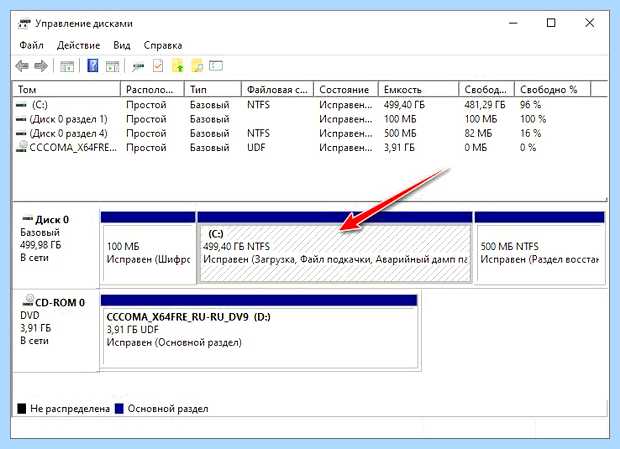The width and height of the screenshot is (620, 449).
Task: Click the Forward arrow in toolbar
Action: tap(41, 66)
